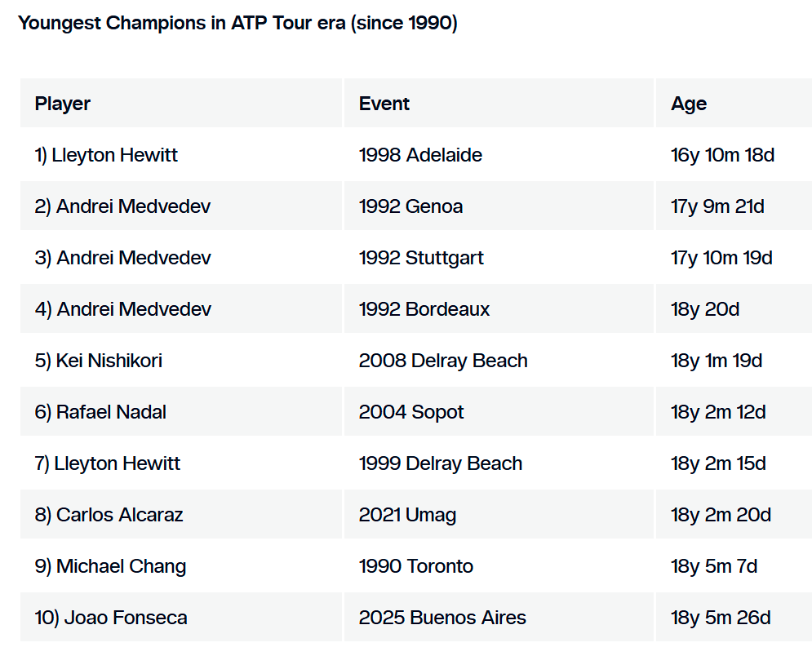Select '6) Rafael Nadal' in the table

[x=100, y=412]
